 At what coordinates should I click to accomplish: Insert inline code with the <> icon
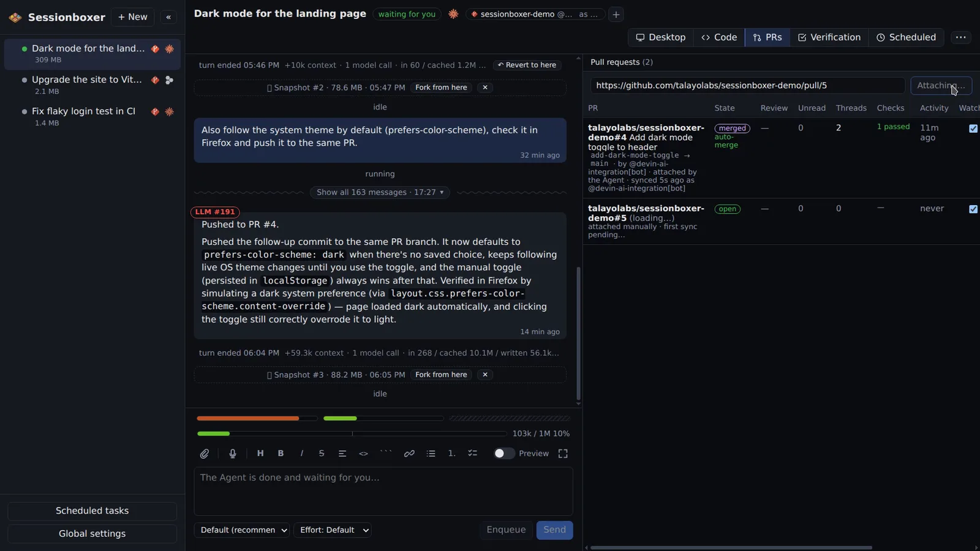(363, 454)
